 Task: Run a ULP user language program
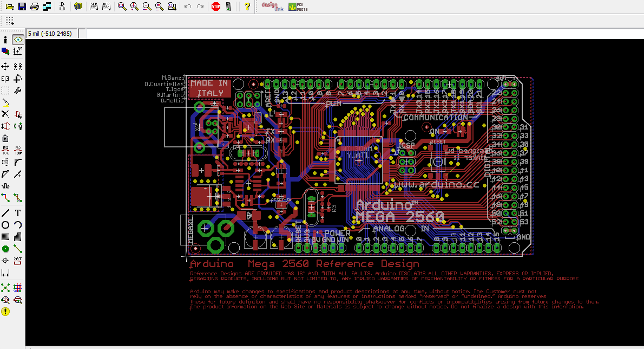coord(107,7)
